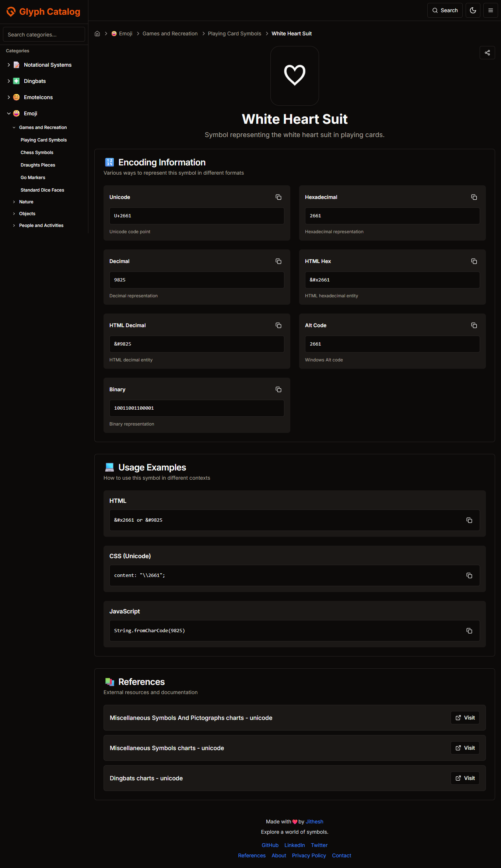Screen dimensions: 501x868
Task: Copy the Alt Code value
Action: click(474, 325)
